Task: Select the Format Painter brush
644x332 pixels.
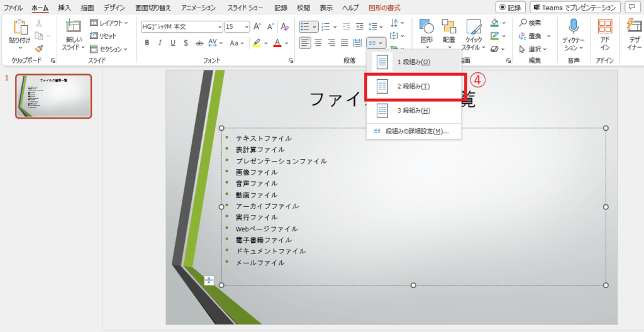Action: tap(38, 48)
